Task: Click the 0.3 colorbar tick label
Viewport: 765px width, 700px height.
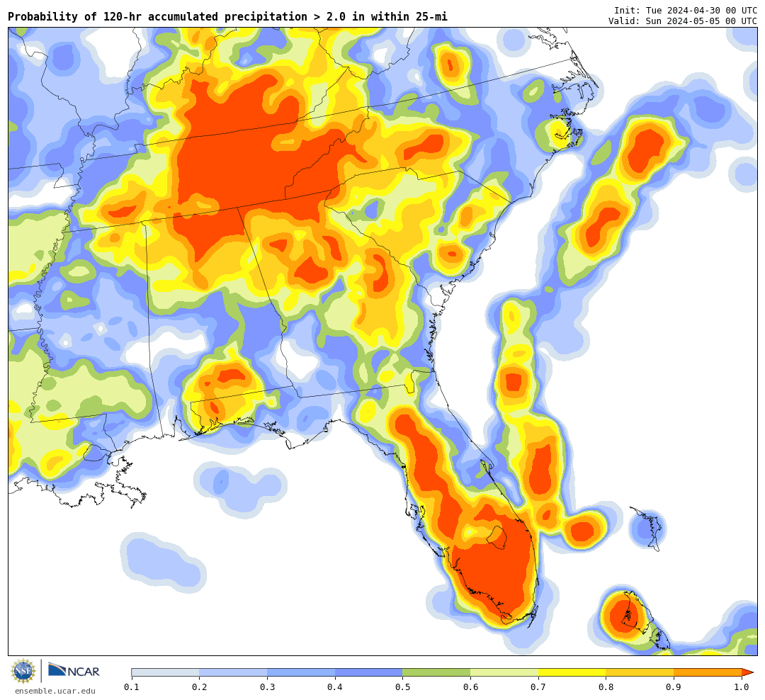Action: coord(267,687)
